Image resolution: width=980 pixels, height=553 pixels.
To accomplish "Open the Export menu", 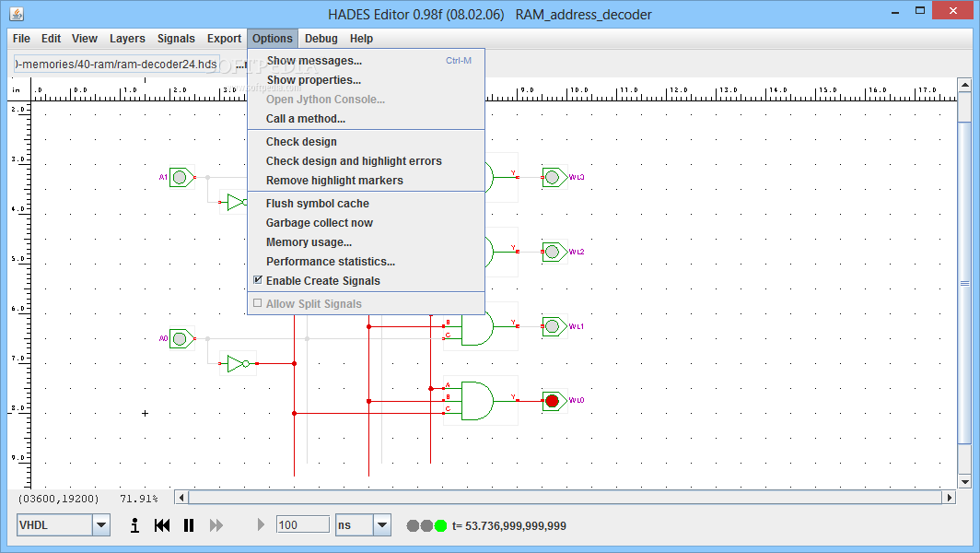I will (225, 38).
